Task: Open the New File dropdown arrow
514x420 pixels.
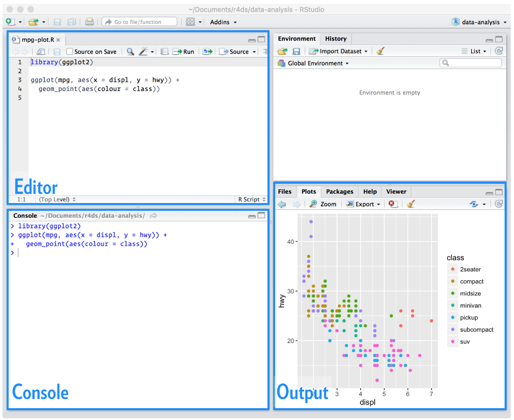Action: (20, 22)
